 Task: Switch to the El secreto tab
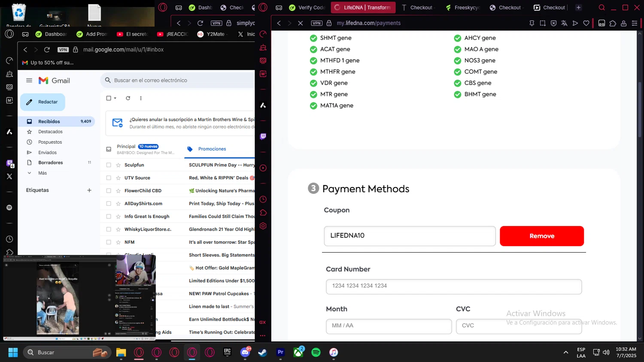pyautogui.click(x=132, y=34)
